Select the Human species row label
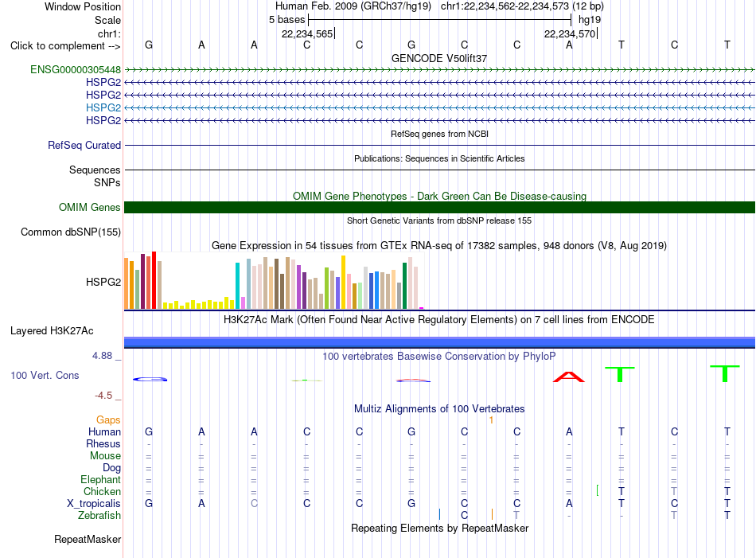Image resolution: width=756 pixels, height=558 pixels. (x=104, y=431)
